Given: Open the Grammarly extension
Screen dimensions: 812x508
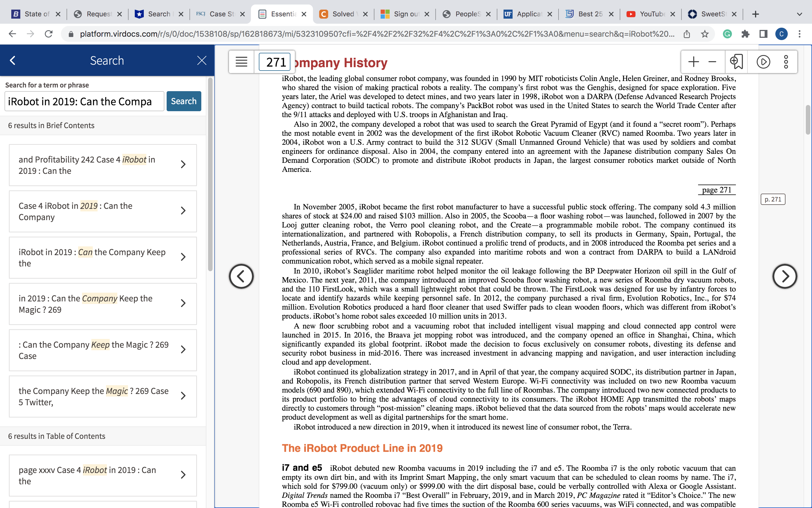Looking at the screenshot, I should pos(727,34).
